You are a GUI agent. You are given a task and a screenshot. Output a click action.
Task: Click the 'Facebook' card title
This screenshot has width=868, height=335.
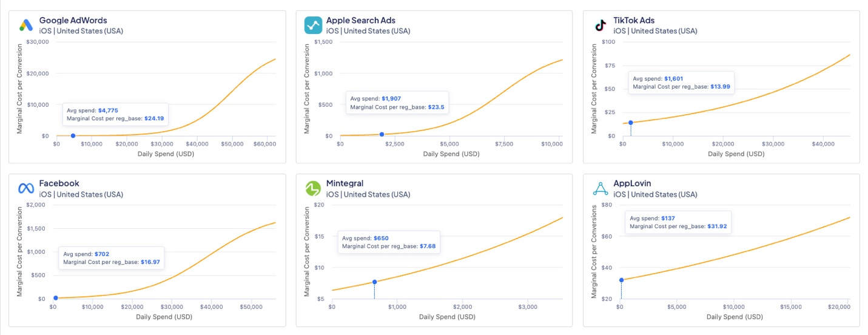pos(59,183)
